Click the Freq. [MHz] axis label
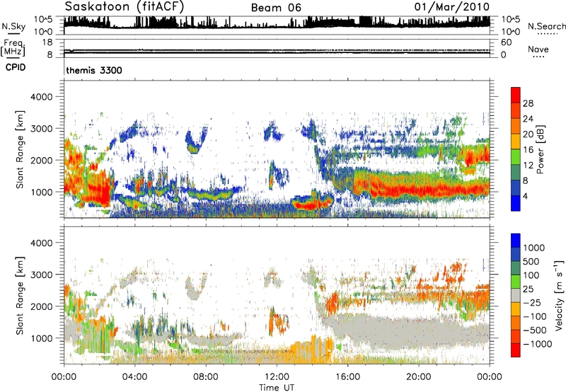Image resolution: width=566 pixels, height=392 pixels. click(13, 48)
